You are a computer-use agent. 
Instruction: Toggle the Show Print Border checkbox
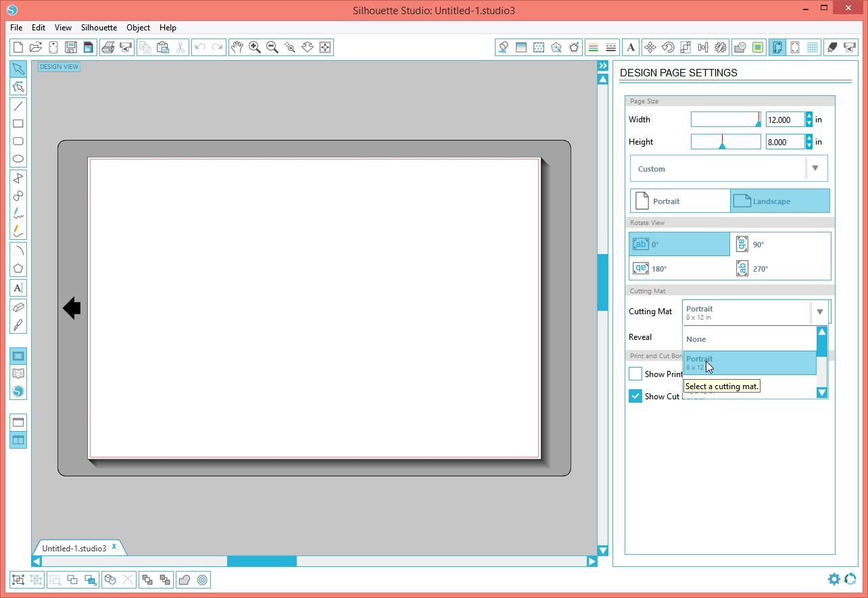635,374
